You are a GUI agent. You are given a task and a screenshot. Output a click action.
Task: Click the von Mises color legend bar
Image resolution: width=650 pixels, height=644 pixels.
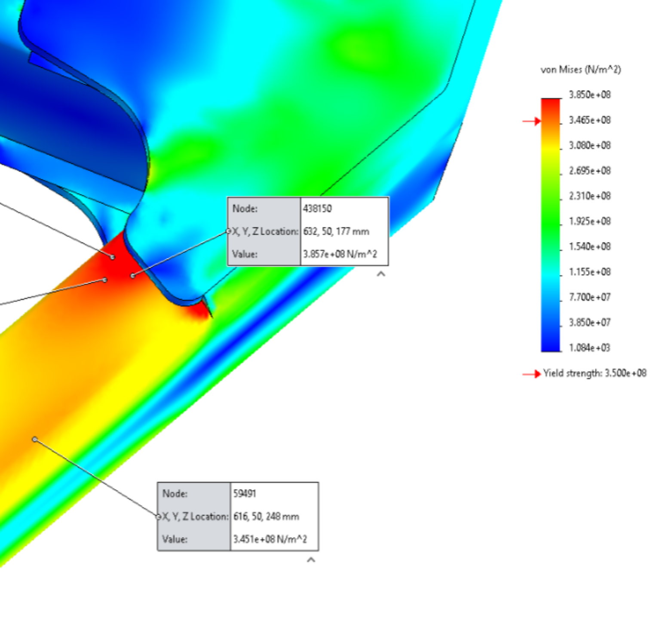pos(551,225)
